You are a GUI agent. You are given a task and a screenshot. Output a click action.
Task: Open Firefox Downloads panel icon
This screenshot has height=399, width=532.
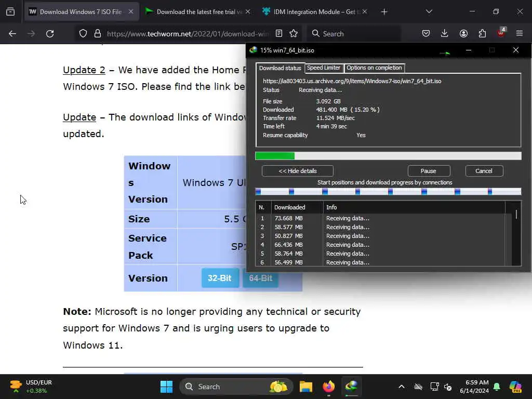click(x=445, y=34)
